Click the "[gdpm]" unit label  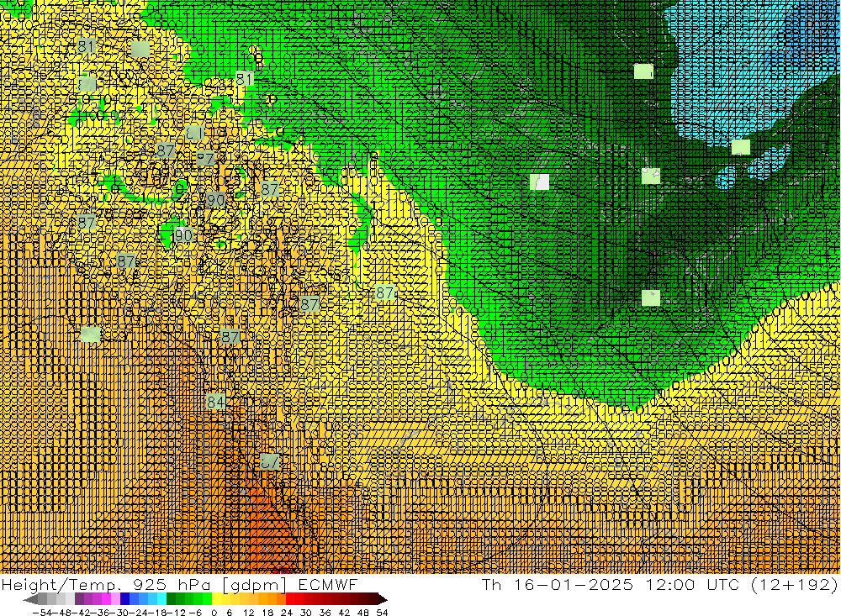255,586
